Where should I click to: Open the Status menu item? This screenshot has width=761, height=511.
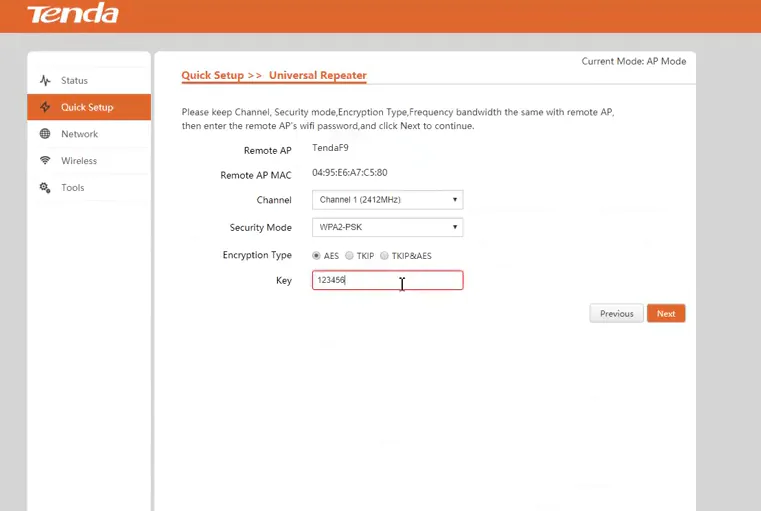coord(74,80)
